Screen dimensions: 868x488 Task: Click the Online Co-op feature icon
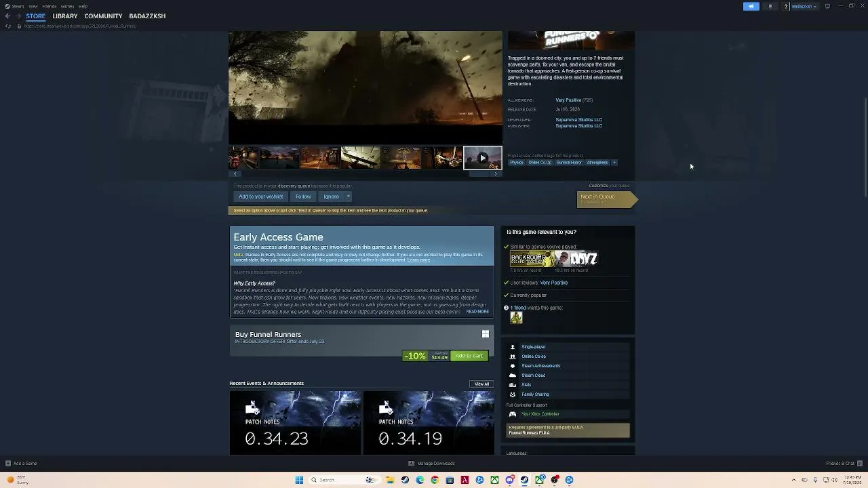tap(513, 357)
